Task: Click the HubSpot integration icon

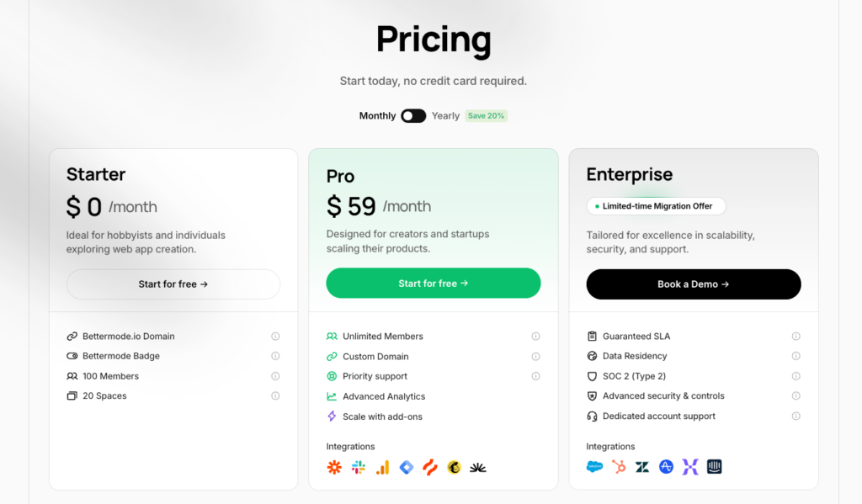Action: coord(619,466)
